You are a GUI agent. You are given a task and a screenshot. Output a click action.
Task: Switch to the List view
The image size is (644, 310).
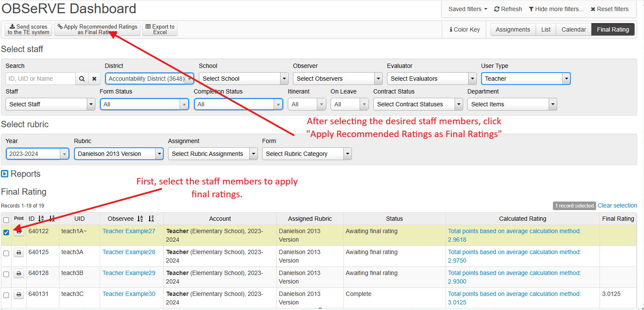(x=546, y=29)
